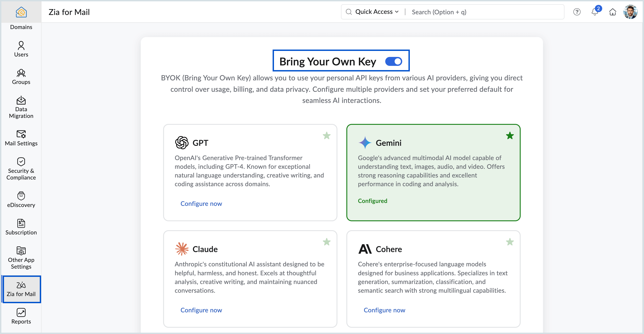The image size is (644, 334).
Task: Select the Groups icon
Action: (21, 77)
